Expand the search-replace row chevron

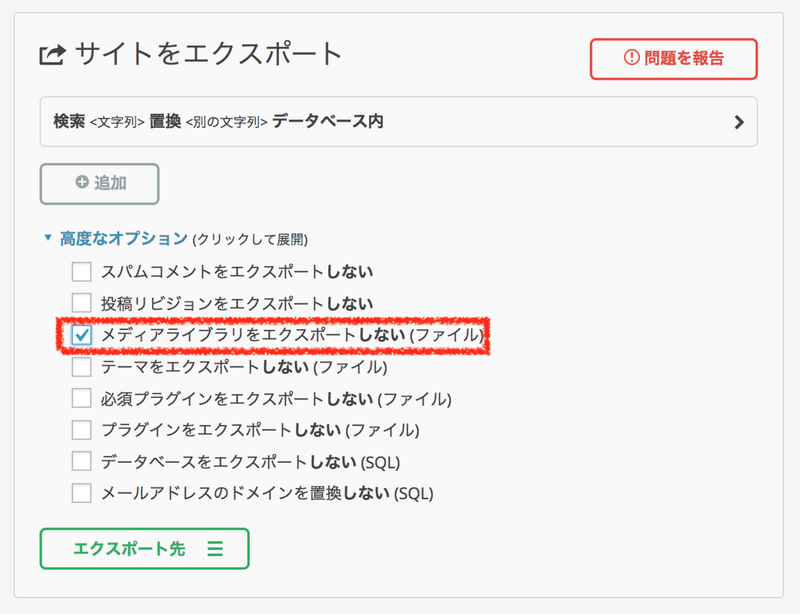pos(739,122)
